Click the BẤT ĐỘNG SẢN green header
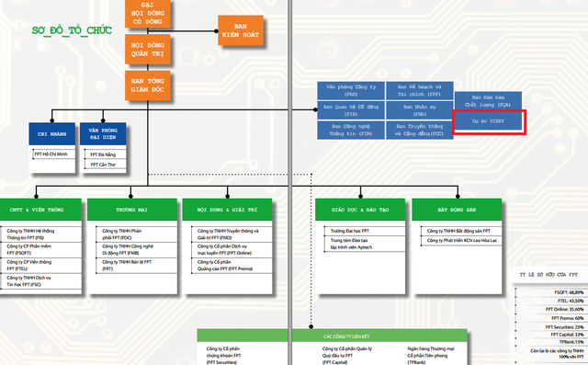The height and width of the screenshot is (365, 588). [457, 210]
